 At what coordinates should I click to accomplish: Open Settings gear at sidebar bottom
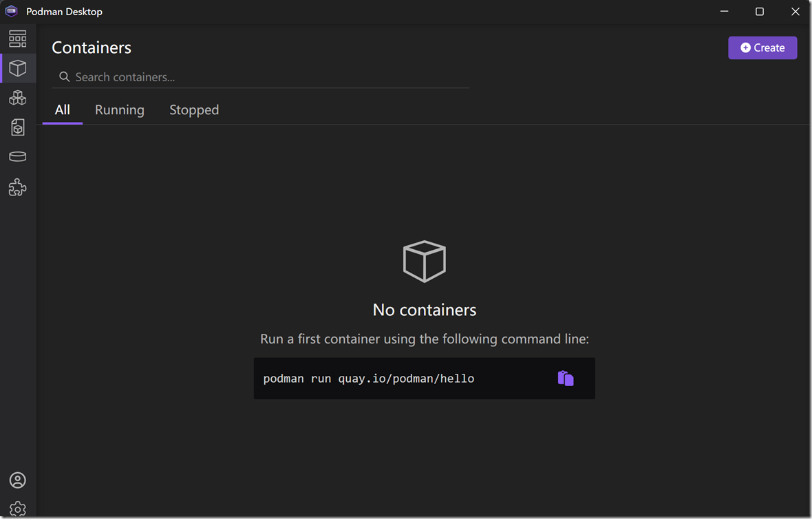click(x=18, y=509)
